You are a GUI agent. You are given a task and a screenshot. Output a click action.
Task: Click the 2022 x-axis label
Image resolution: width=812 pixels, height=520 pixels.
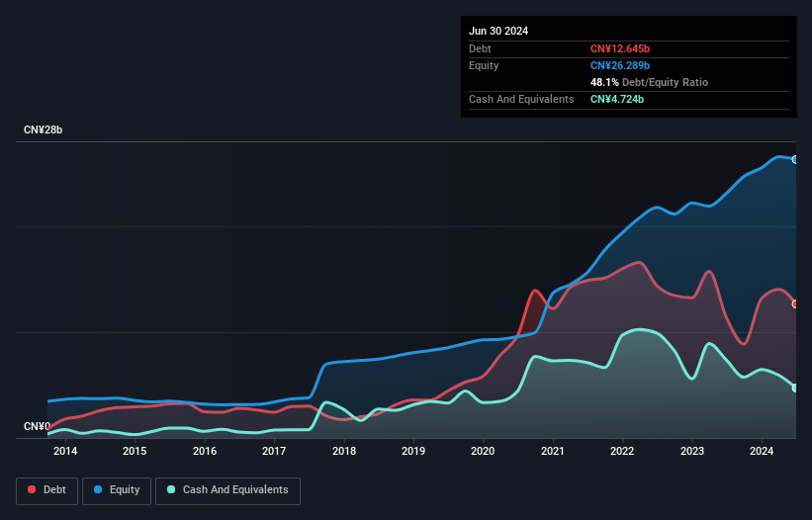[x=622, y=451]
